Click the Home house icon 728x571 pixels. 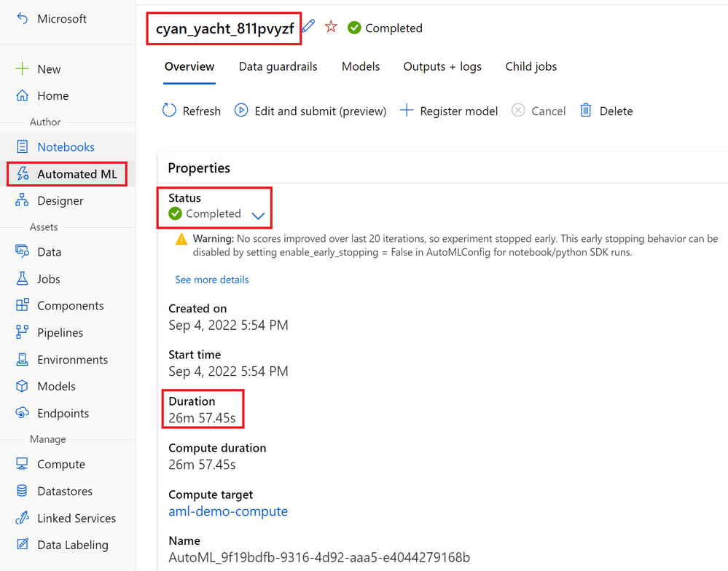click(22, 95)
